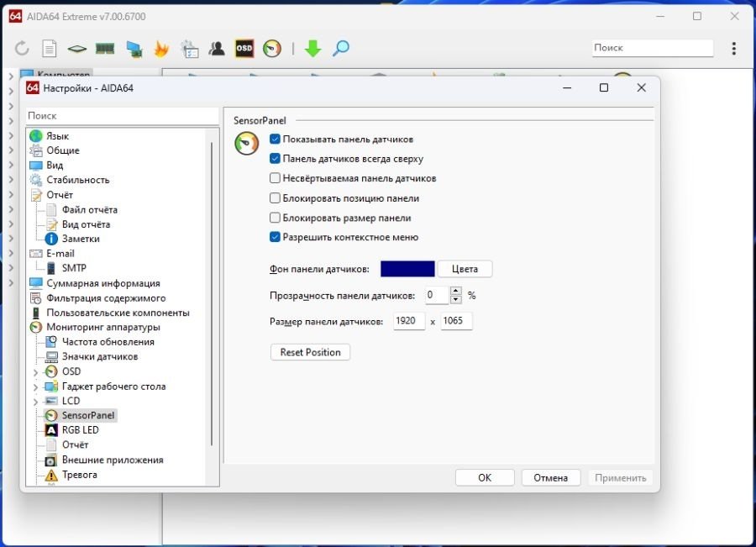Open Пользовательские компоненты settings
The width and height of the screenshot is (756, 547).
pos(118,313)
